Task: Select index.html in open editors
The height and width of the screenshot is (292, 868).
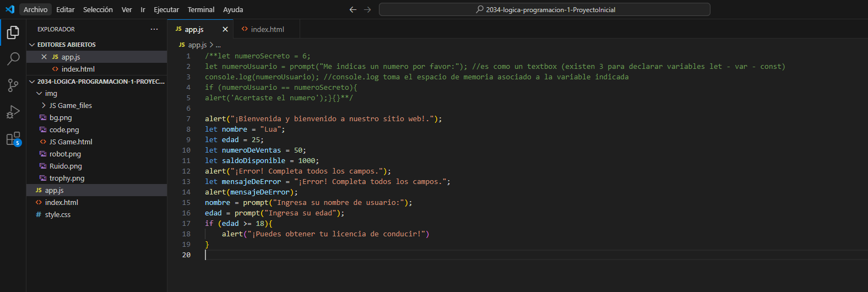Action: pyautogui.click(x=96, y=69)
